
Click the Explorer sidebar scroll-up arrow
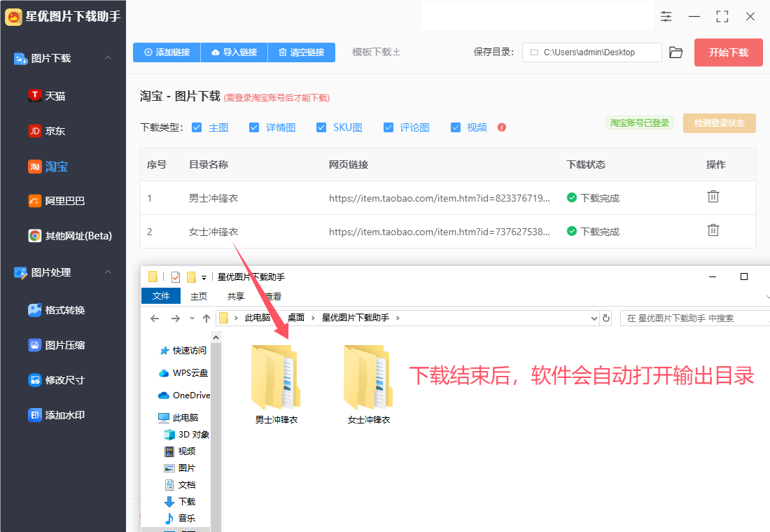(x=216, y=337)
